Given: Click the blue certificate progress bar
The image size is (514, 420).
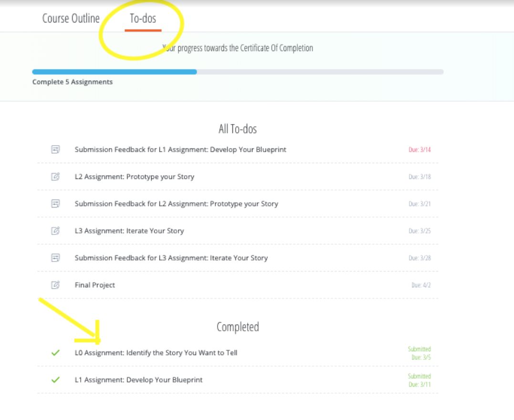Looking at the screenshot, I should [115, 72].
